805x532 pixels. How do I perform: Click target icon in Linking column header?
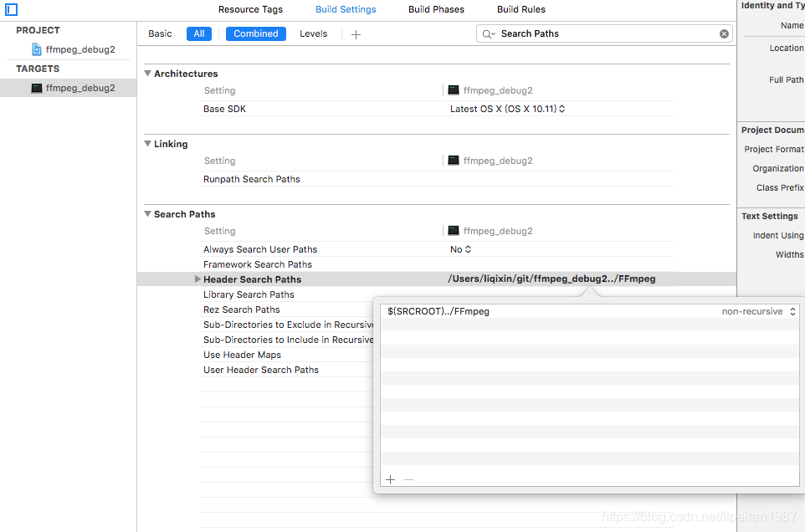tap(454, 161)
